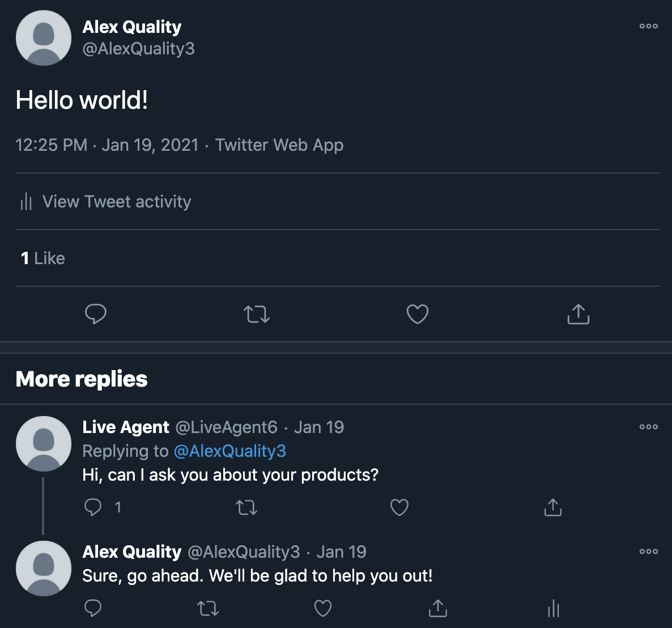Screen dimensions: 672x628
Task: Retweet Live Agent's reply
Action: click(247, 507)
